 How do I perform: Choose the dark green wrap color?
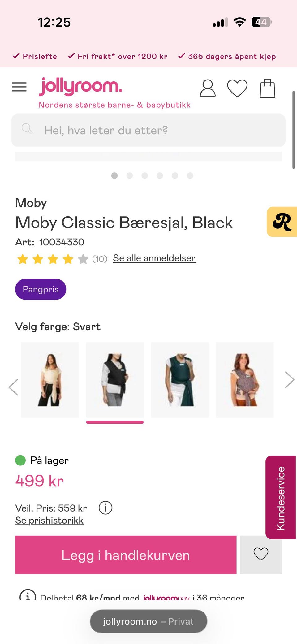[180, 380]
